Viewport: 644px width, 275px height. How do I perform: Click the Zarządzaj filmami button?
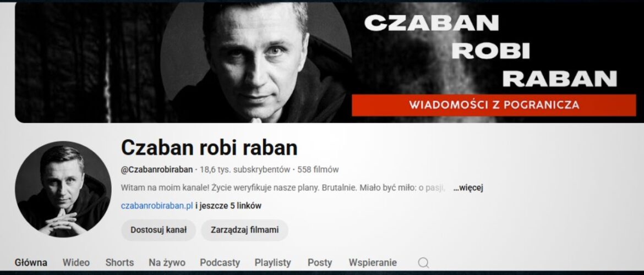coord(244,230)
